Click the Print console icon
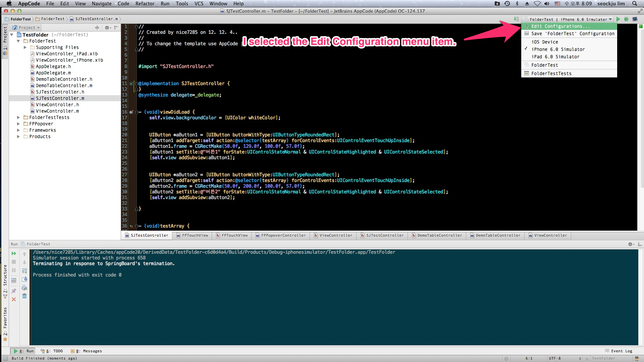Screen dimensions: 644x362 24,288
